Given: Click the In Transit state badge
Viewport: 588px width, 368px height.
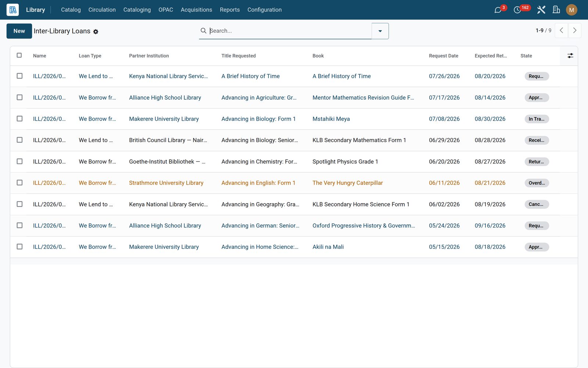Looking at the screenshot, I should click(537, 119).
